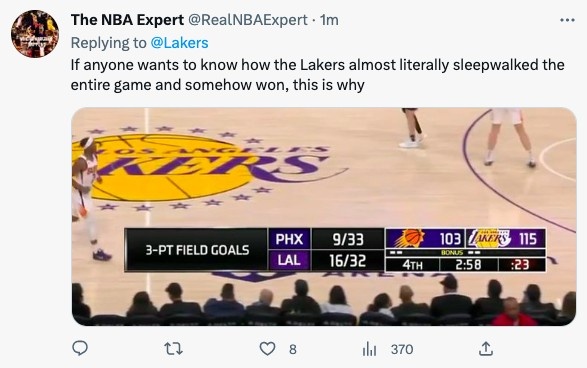Retweet this post via repost icon
This screenshot has height=368, width=587.
tap(174, 349)
